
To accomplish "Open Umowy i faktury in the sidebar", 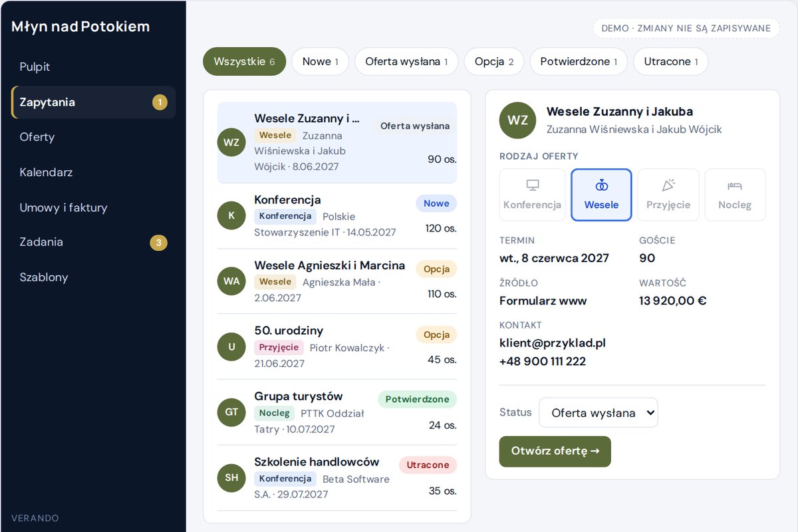I will [94, 207].
